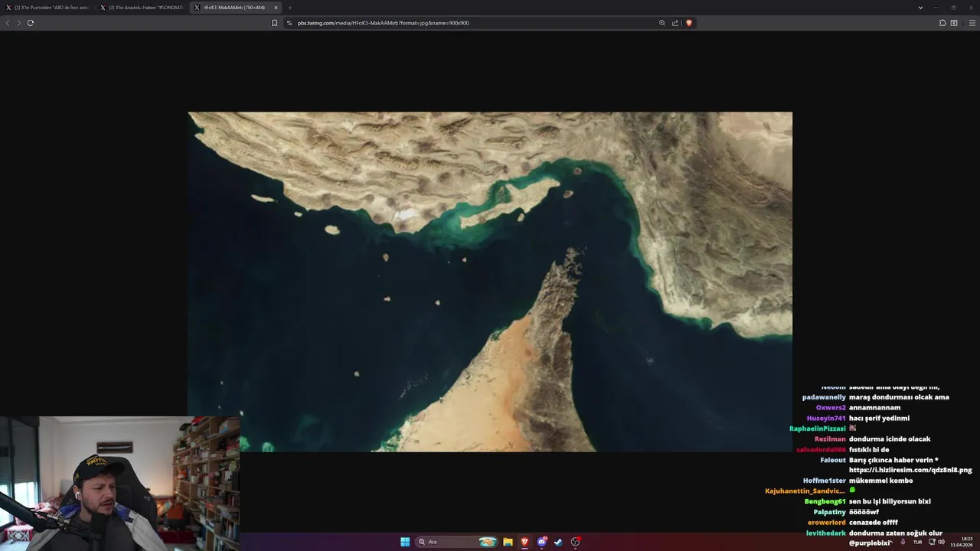The height and width of the screenshot is (551, 980).
Task: Click username "Oxwers2" in chat
Action: coord(831,408)
